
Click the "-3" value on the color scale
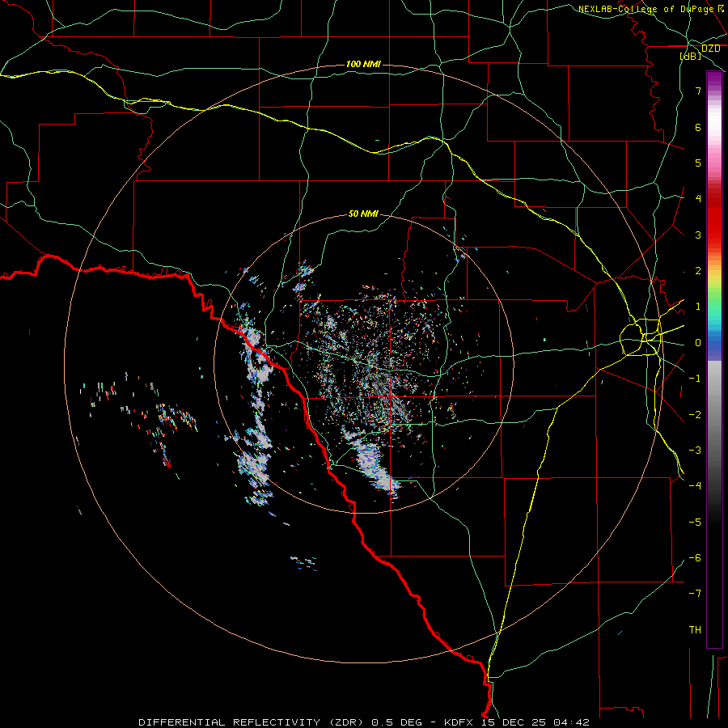(x=695, y=451)
